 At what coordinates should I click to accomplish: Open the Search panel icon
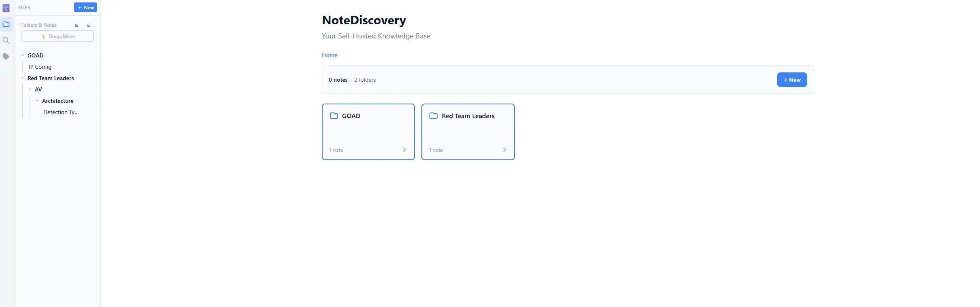[6, 40]
